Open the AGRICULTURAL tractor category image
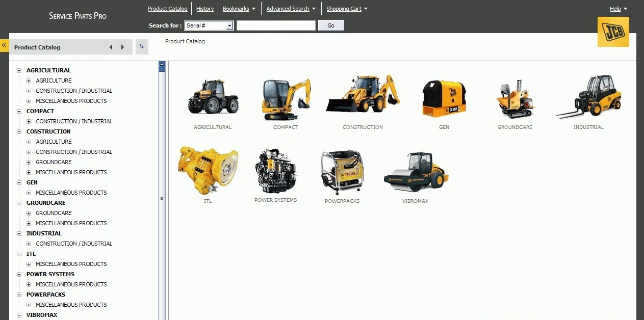This screenshot has width=644, height=320. point(213,96)
